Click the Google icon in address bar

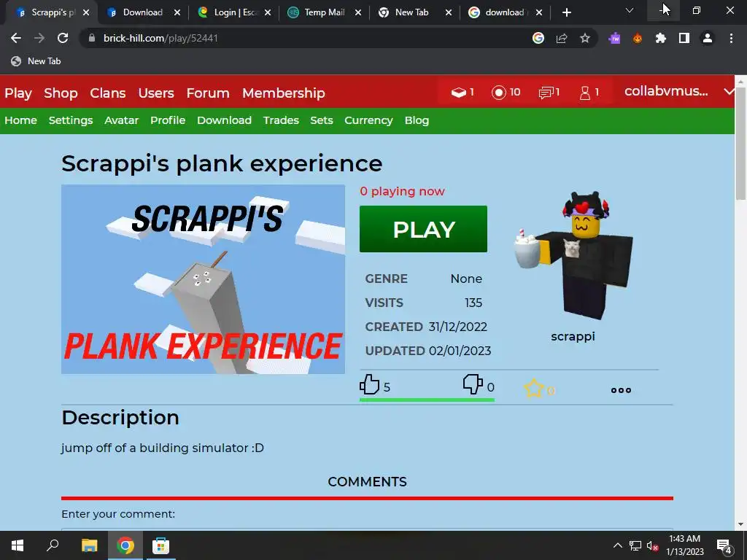[x=538, y=38]
